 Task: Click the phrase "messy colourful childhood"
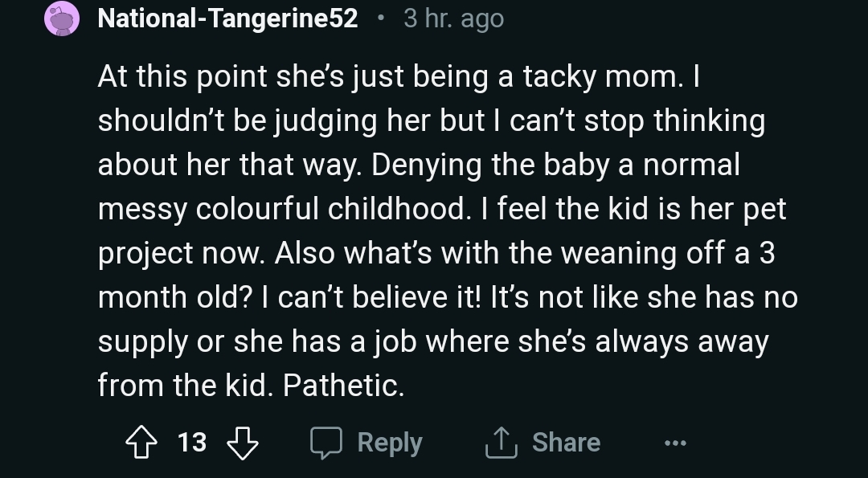click(x=281, y=210)
